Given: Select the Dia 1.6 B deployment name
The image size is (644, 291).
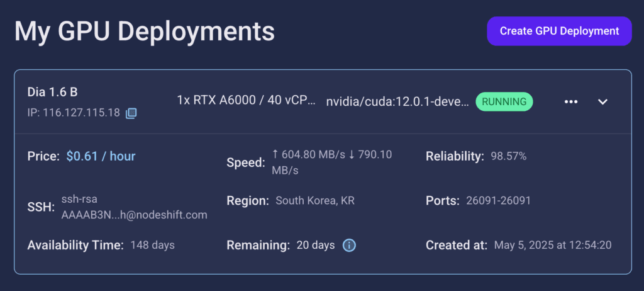Looking at the screenshot, I should click(x=52, y=92).
